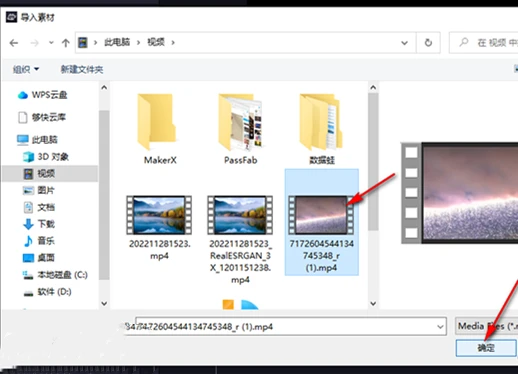
Task: Open 音乐 in the sidebar
Action: click(x=46, y=241)
